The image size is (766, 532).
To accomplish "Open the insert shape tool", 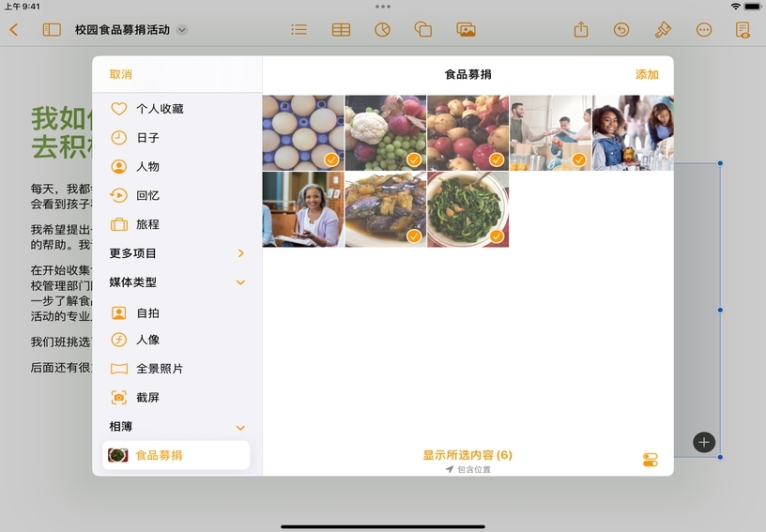I will point(423,30).
